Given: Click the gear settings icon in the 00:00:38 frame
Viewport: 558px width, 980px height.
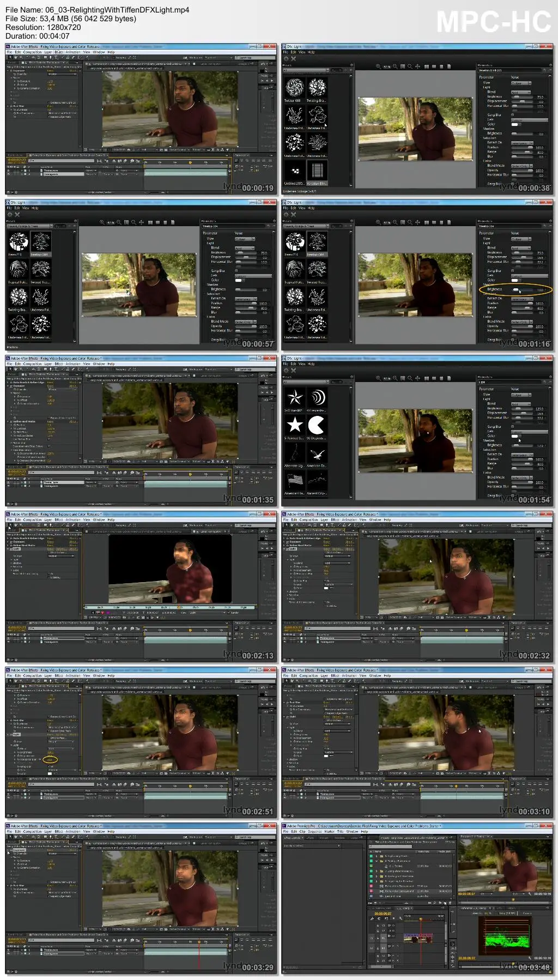Looking at the screenshot, I should pos(286,58).
